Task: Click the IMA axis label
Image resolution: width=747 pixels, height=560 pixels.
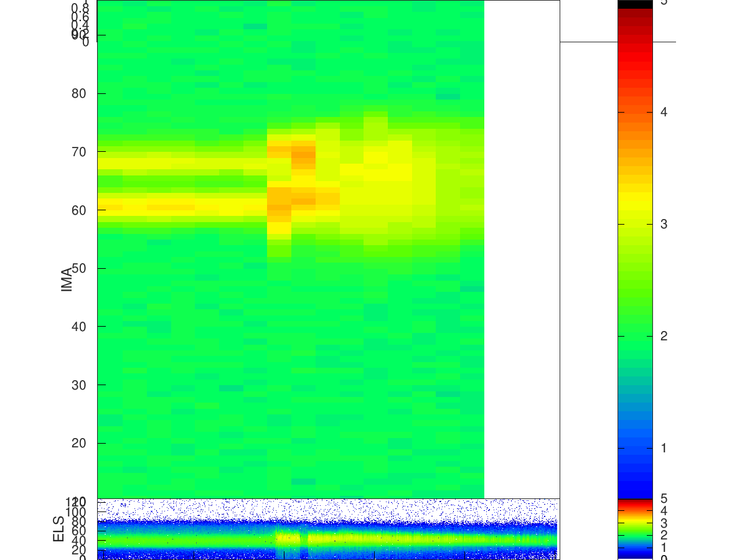Action: [67, 279]
